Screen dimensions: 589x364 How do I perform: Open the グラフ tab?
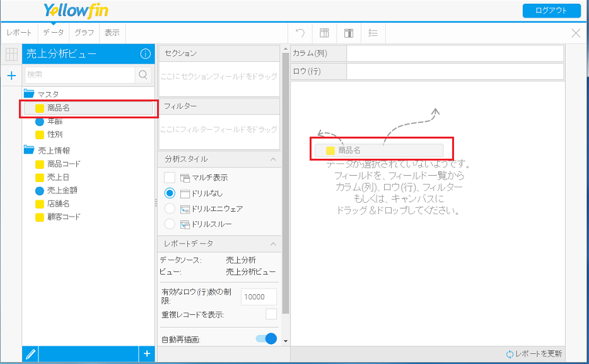click(x=85, y=33)
